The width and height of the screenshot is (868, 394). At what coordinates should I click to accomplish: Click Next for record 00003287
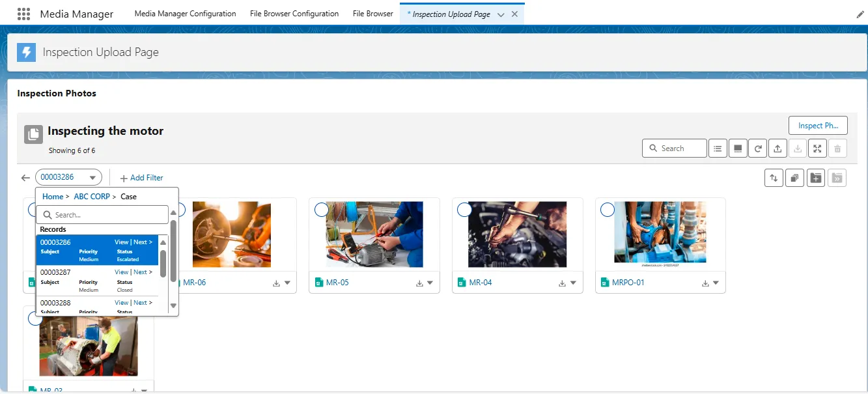[143, 272]
